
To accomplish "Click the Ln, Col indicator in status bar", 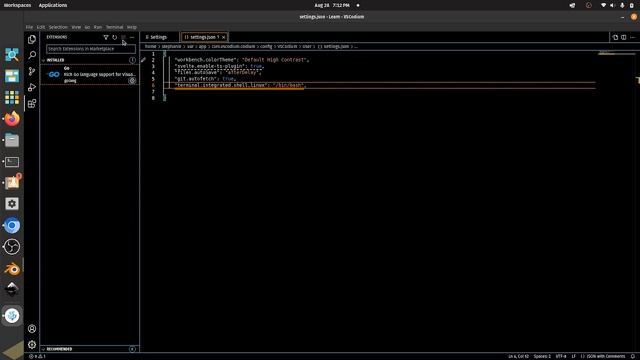I will point(518,356).
